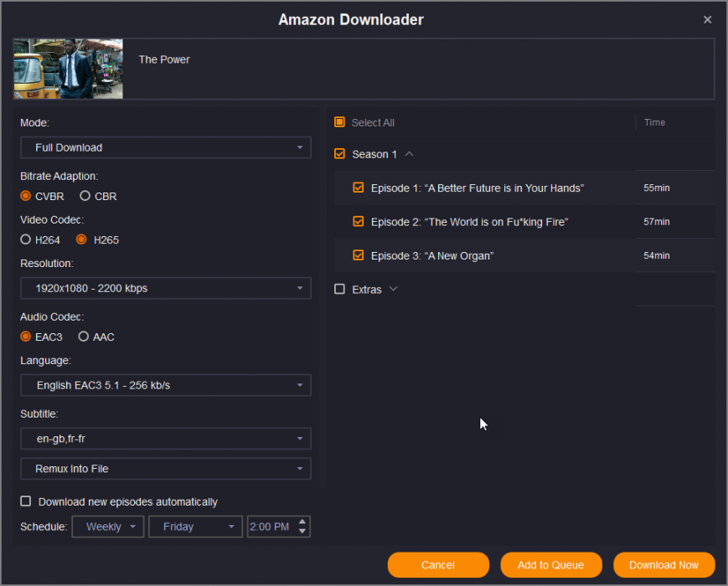Viewport: 728px width, 586px height.
Task: Open the Remux Into File dropdown
Action: point(166,469)
